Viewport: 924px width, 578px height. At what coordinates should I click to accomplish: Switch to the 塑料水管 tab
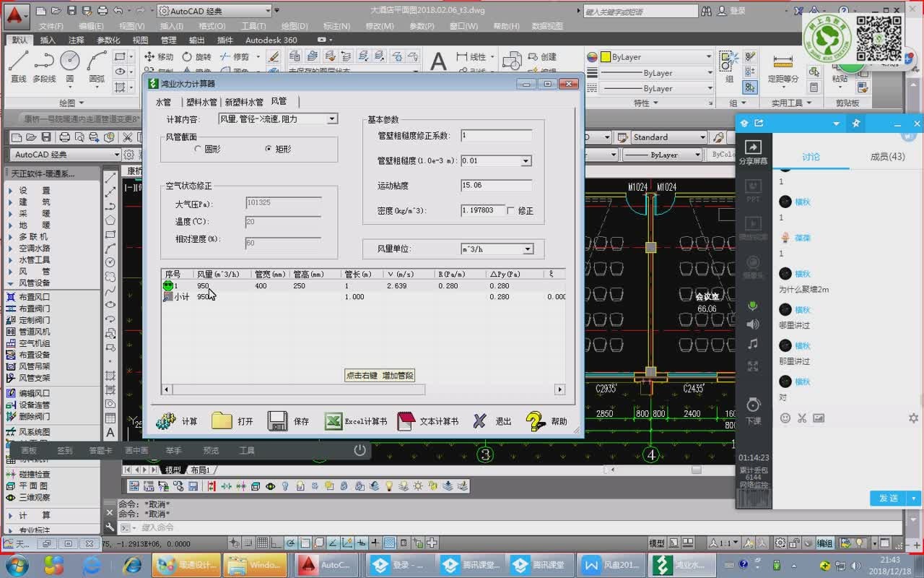coord(201,102)
